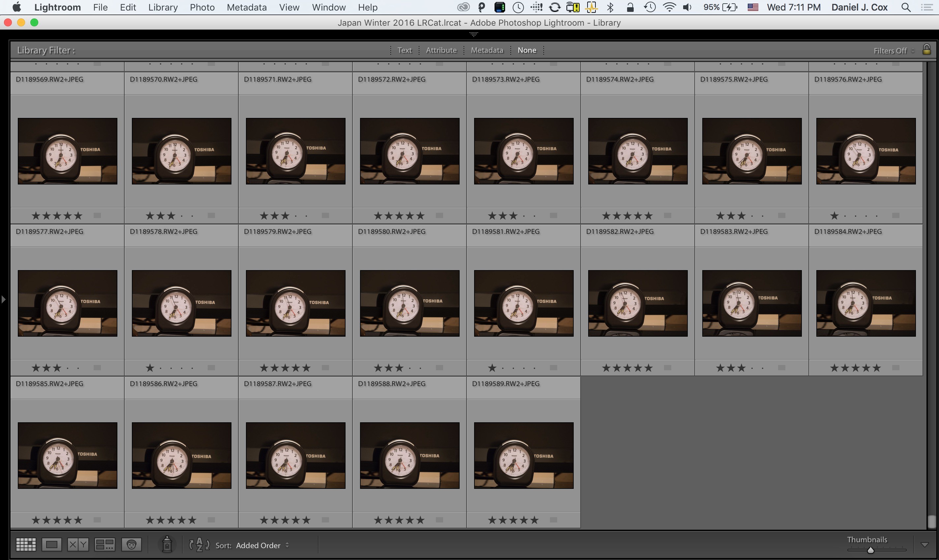Open the Sort Added Order dropdown
The width and height of the screenshot is (939, 560).
tap(262, 545)
